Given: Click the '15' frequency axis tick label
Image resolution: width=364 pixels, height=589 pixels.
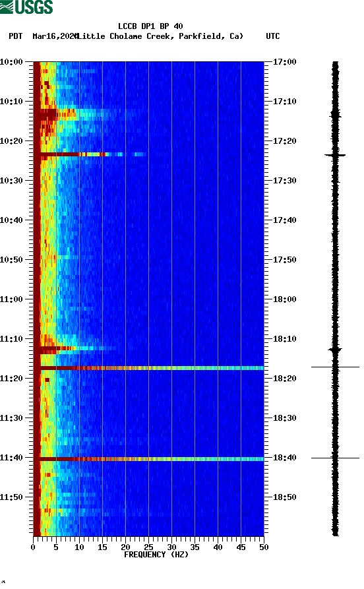Looking at the screenshot, I should pos(102,547).
